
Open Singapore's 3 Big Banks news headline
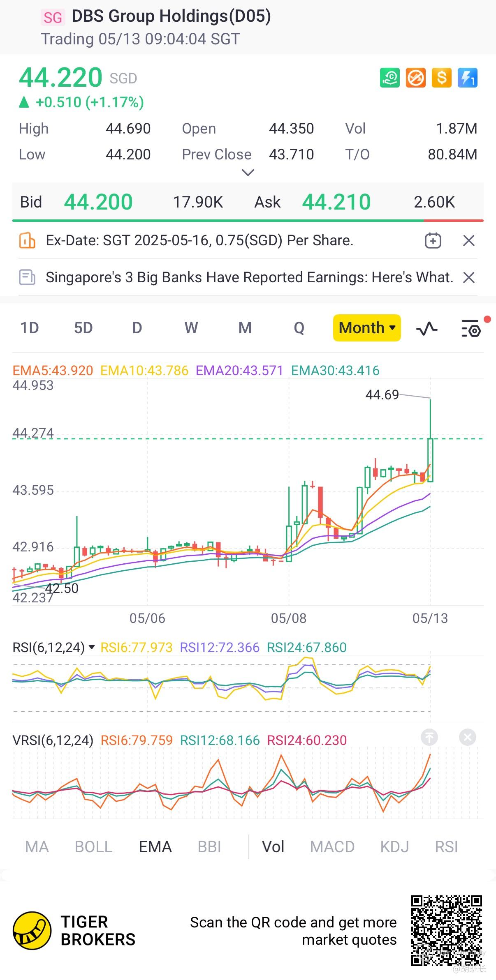[249, 277]
